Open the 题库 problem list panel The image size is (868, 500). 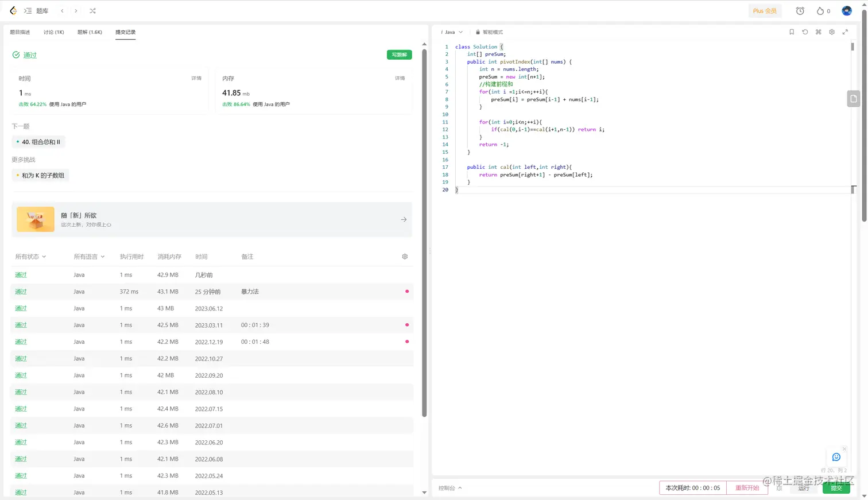coord(36,11)
